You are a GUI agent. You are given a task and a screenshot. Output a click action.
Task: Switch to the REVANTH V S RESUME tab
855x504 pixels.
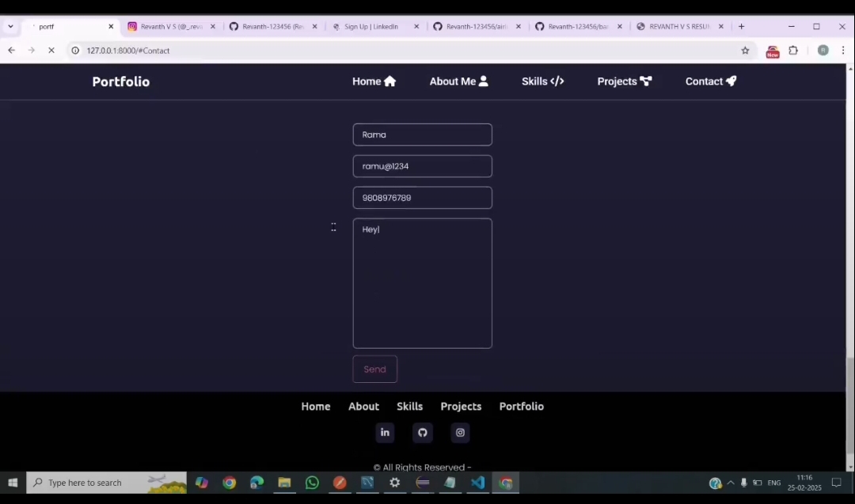(x=677, y=26)
